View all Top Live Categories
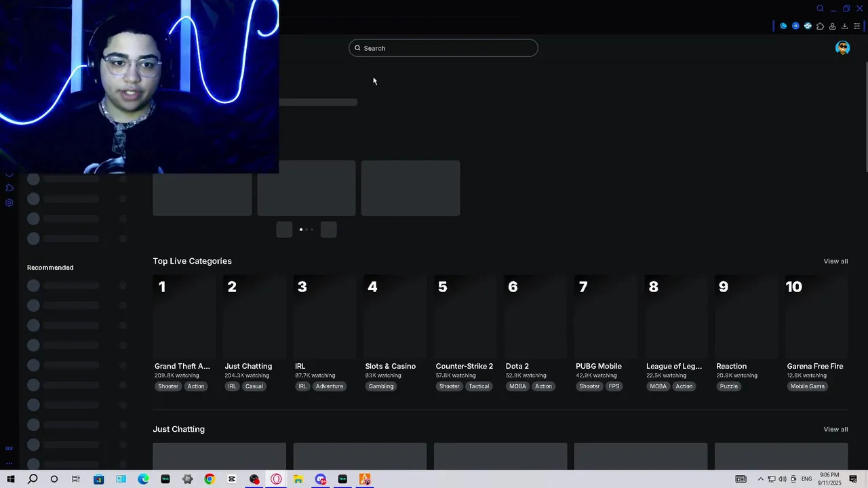This screenshot has width=868, height=488. 835,261
